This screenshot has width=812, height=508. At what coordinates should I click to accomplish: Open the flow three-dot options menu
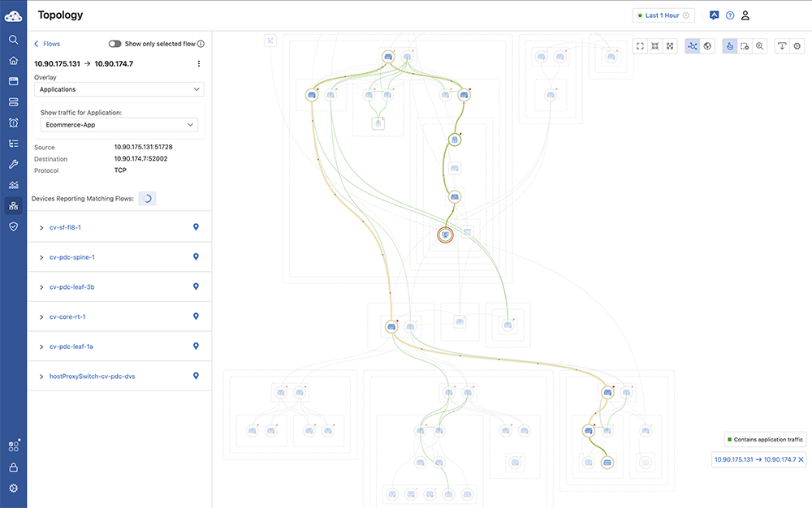[199, 63]
